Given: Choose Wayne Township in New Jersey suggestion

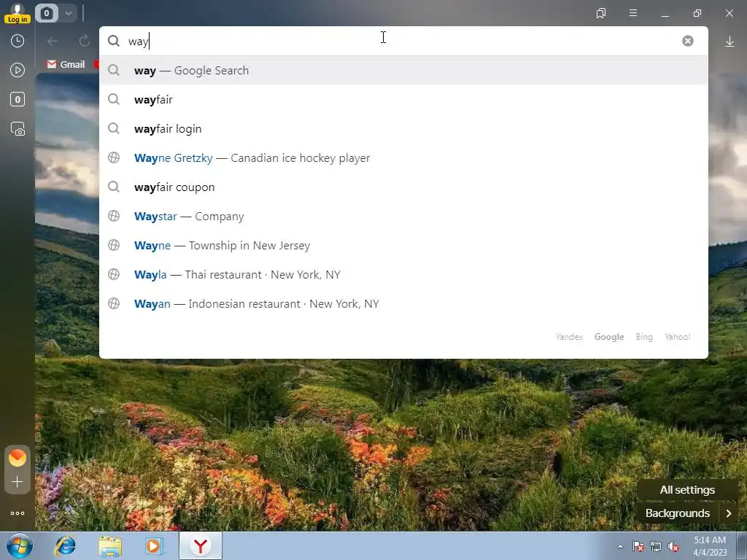Looking at the screenshot, I should click(x=403, y=245).
